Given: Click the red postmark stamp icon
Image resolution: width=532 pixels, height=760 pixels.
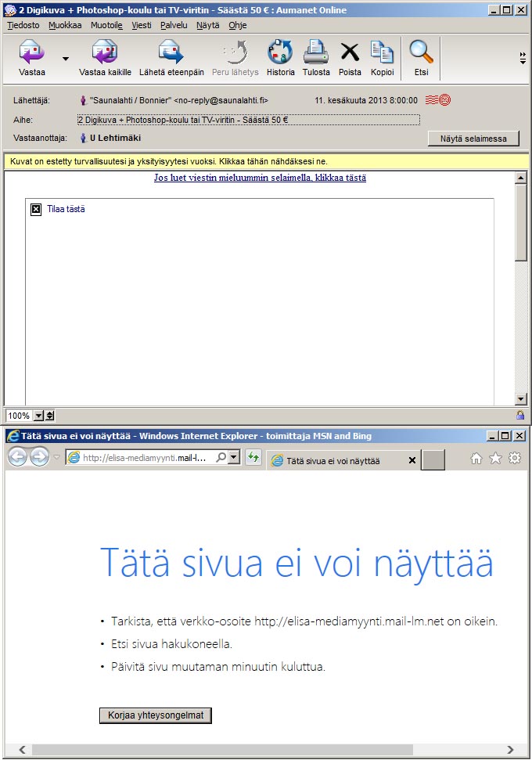Looking at the screenshot, I should click(438, 100).
